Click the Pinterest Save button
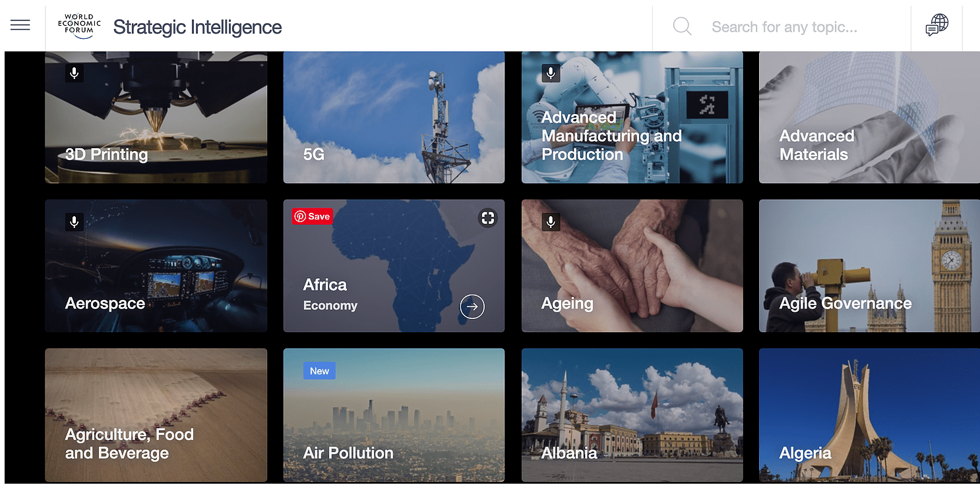980x485 pixels. coord(313,216)
